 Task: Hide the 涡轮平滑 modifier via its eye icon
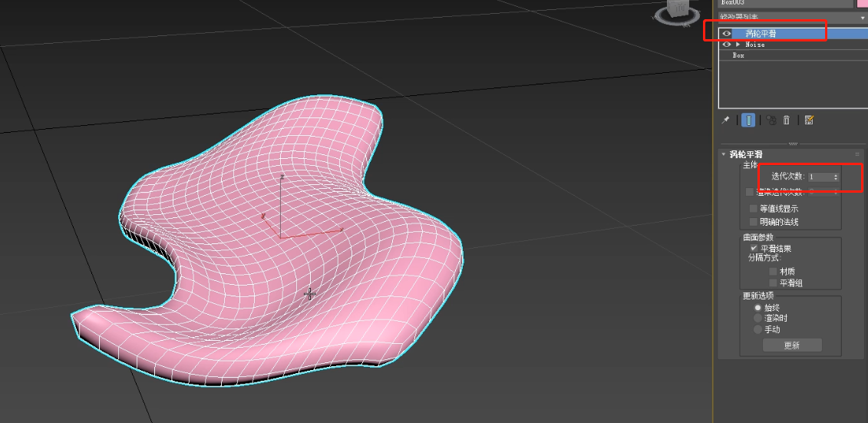pos(727,34)
